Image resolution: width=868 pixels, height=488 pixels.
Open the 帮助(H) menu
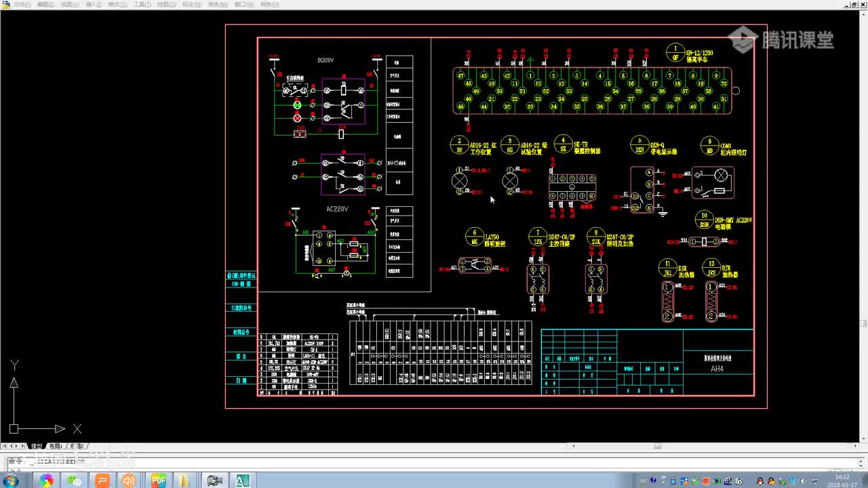(269, 4)
